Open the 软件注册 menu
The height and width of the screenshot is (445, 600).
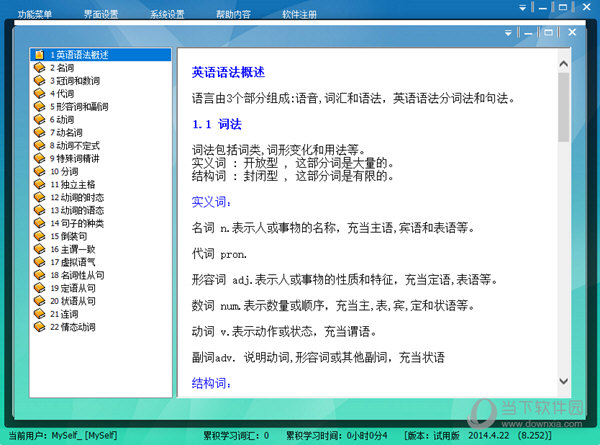tap(299, 15)
